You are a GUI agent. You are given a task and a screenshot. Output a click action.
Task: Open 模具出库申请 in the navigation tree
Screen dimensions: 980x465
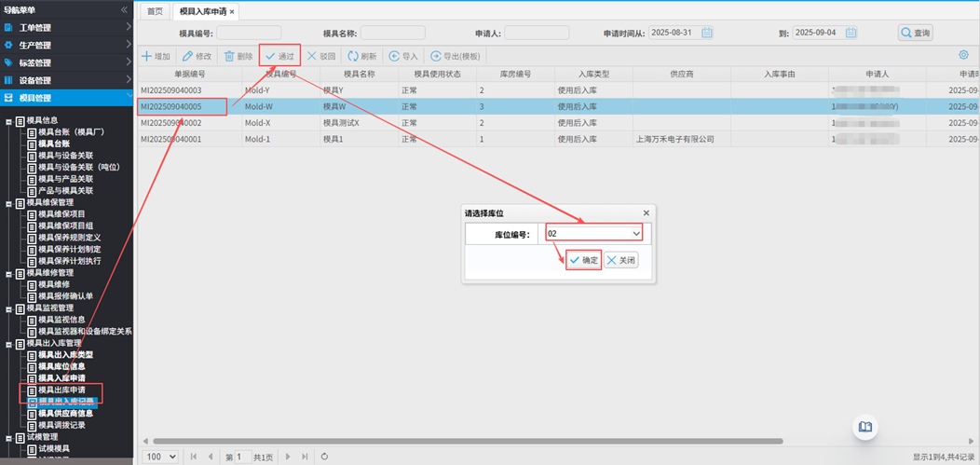coord(61,390)
